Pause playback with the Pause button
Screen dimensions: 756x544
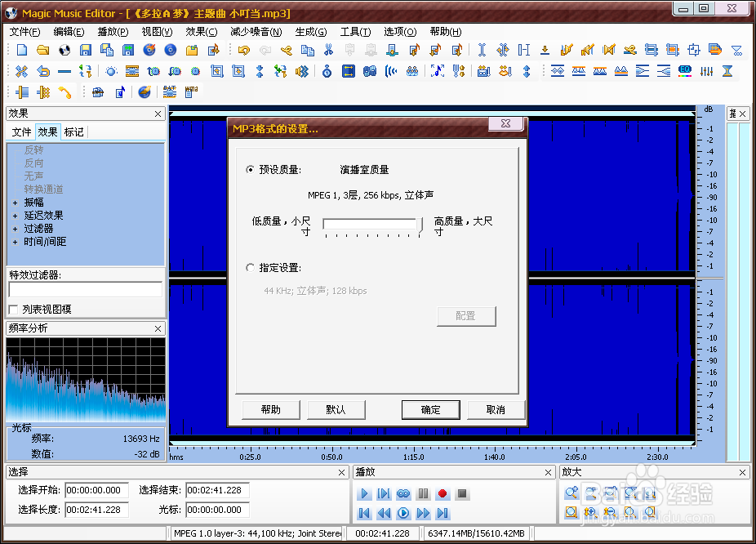[423, 494]
